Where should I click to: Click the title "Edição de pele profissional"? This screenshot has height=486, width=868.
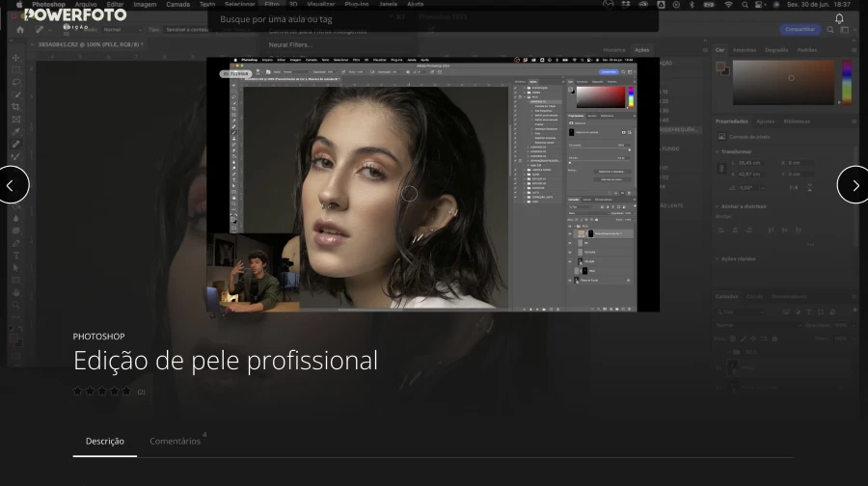[226, 361]
